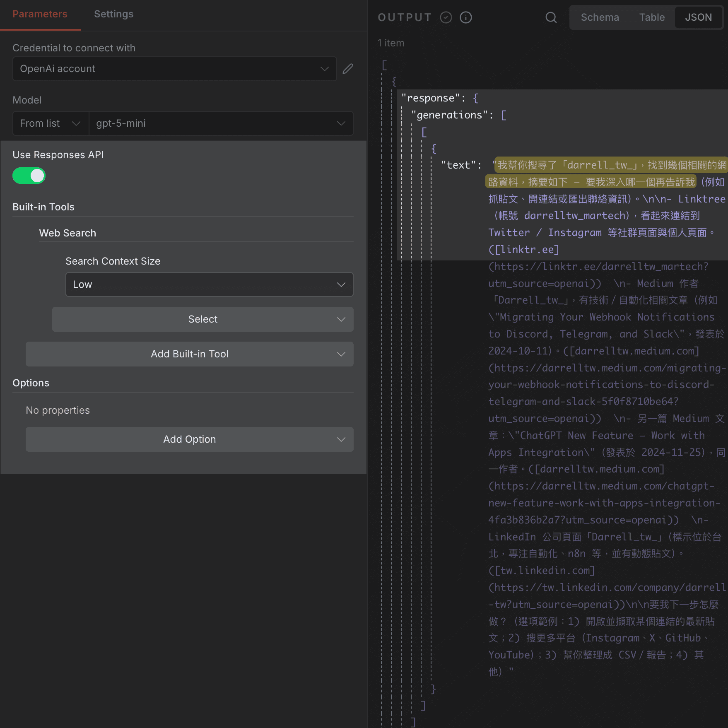
Task: Change the gpt-5-mini model selection
Action: click(221, 123)
